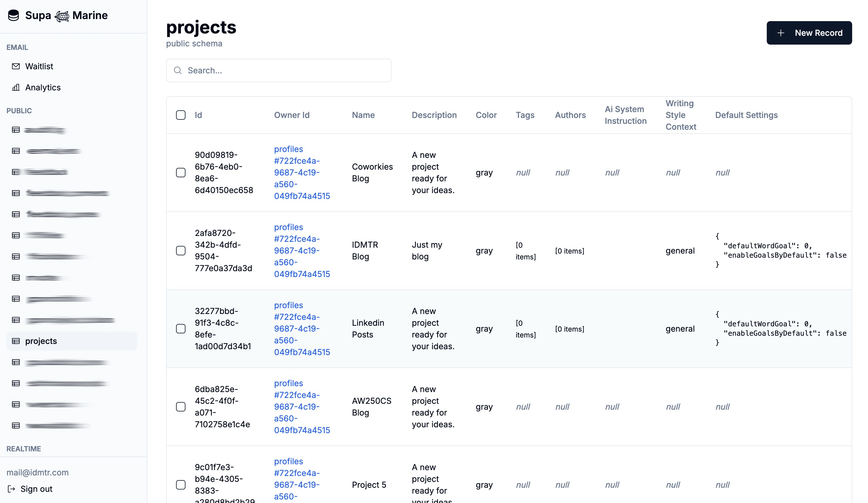Viewport: 868px width, 503px height.
Task: Click the table icon beside projects
Action: point(16,341)
